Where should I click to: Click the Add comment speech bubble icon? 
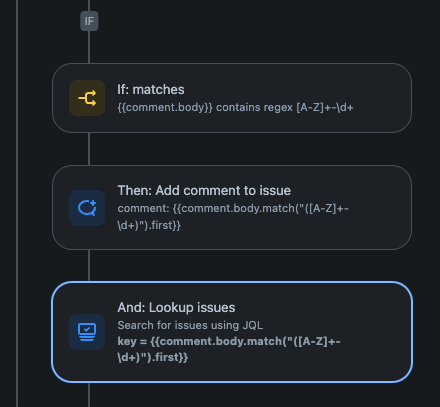pyautogui.click(x=87, y=208)
